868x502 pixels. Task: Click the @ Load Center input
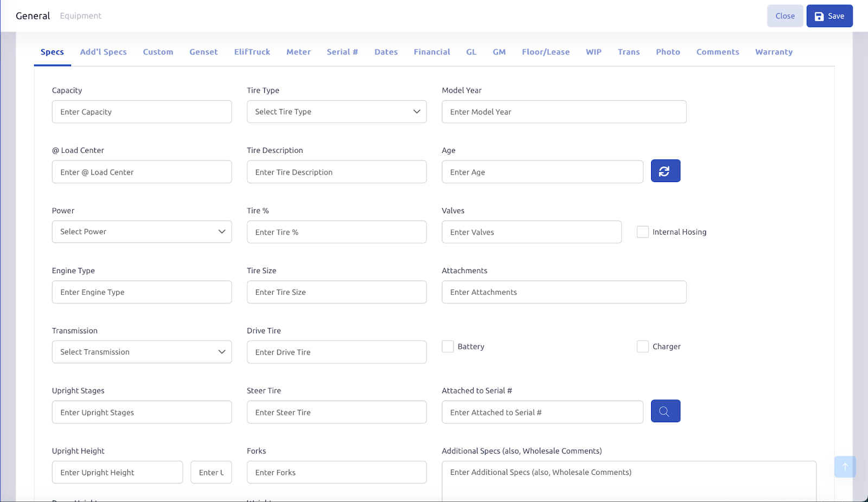coord(142,172)
